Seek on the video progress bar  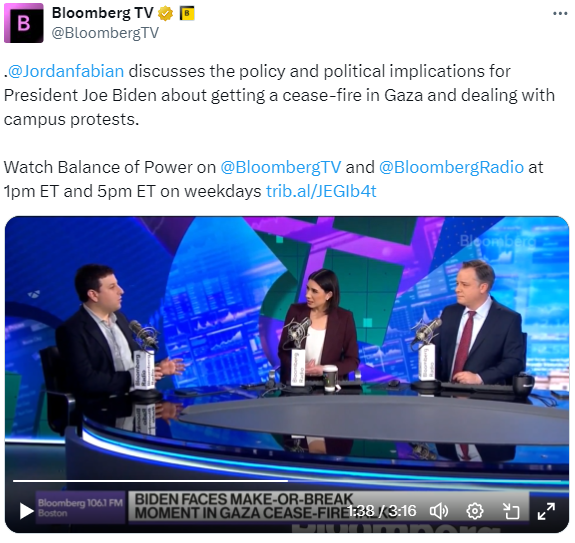coord(287,480)
